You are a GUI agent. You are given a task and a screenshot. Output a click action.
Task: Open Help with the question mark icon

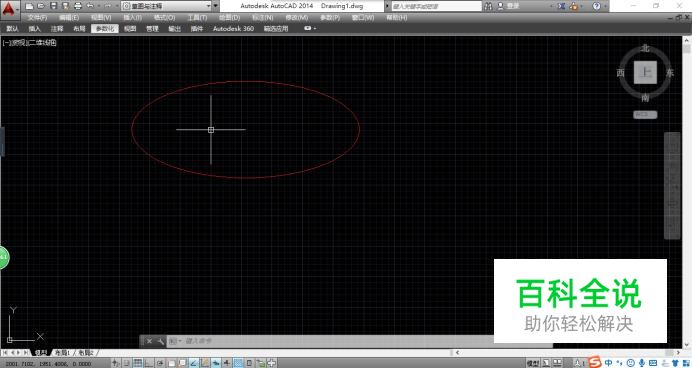(596, 6)
